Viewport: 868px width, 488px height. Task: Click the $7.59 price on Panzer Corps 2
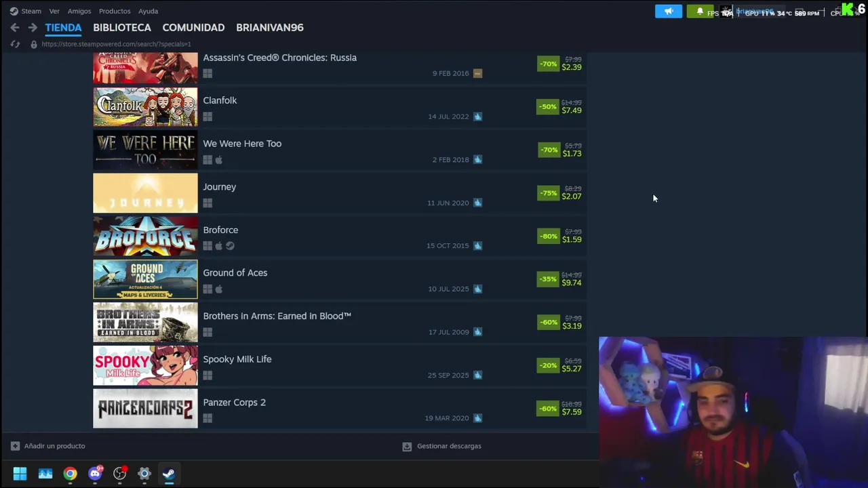click(x=572, y=412)
